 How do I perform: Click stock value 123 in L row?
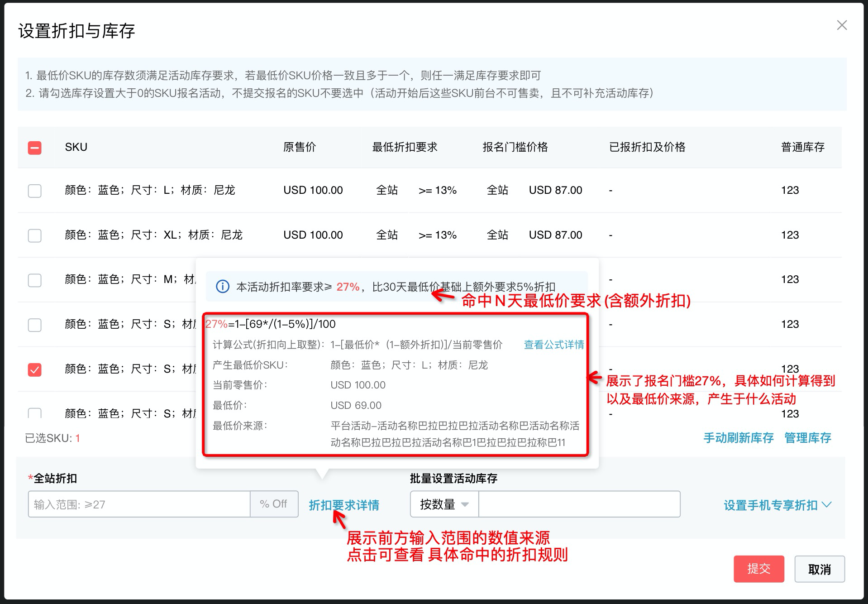click(790, 190)
